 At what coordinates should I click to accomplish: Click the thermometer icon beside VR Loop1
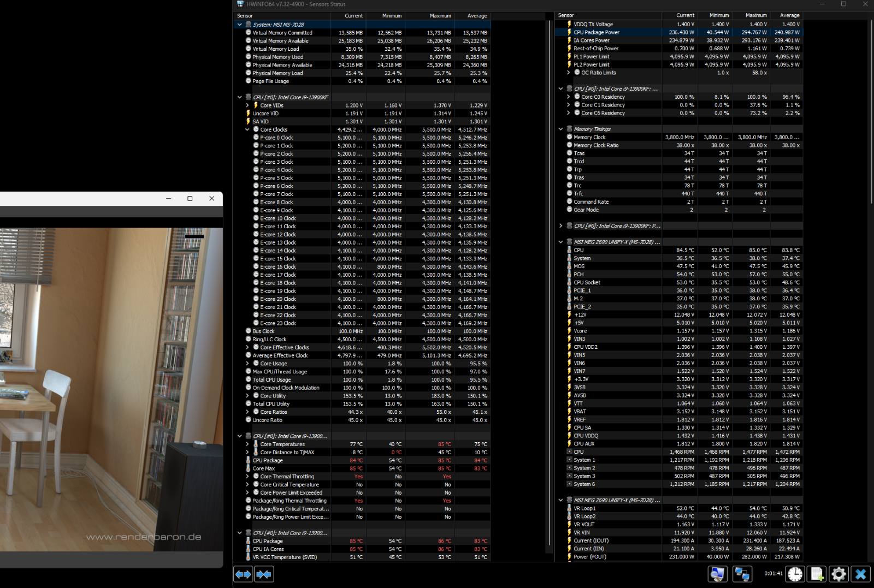click(x=569, y=508)
